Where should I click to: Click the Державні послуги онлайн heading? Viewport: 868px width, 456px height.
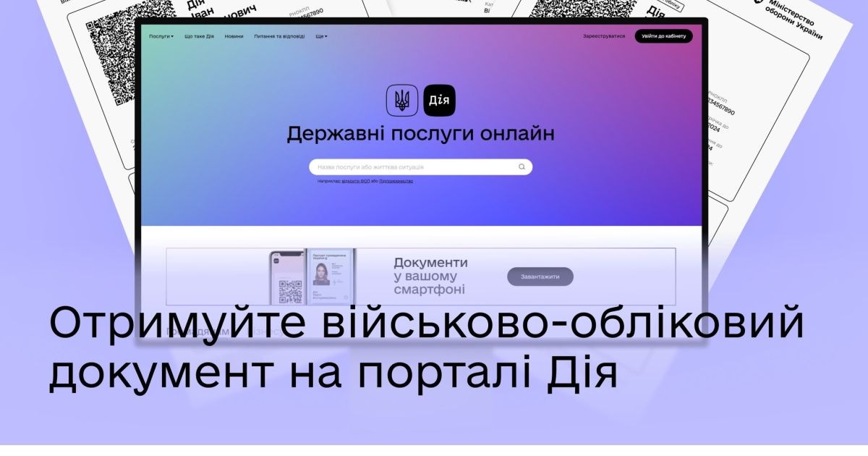[421, 135]
